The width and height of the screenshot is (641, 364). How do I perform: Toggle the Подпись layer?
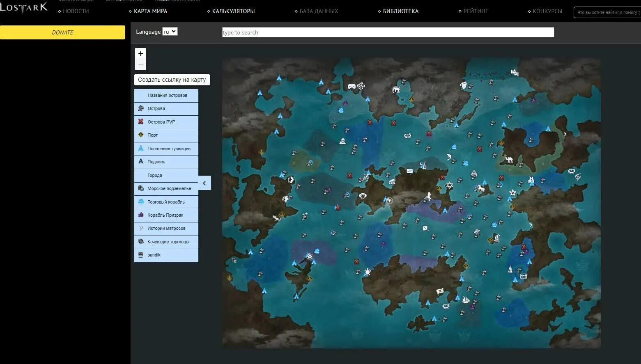click(x=166, y=162)
